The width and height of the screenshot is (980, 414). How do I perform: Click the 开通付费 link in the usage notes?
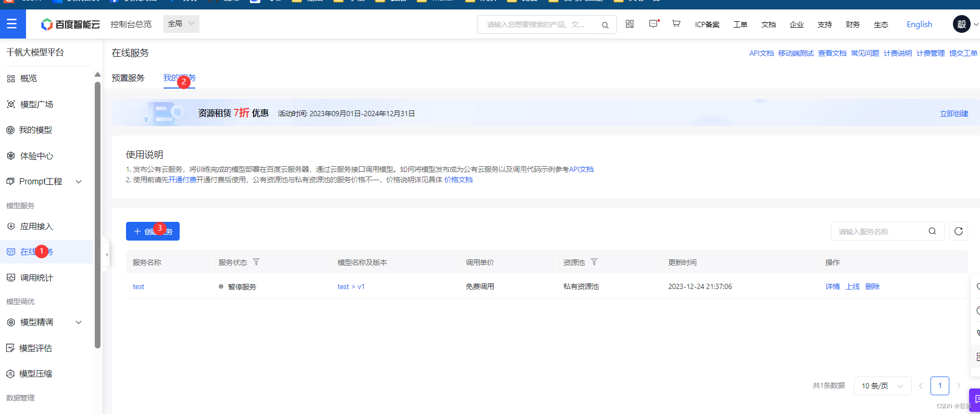click(x=183, y=180)
